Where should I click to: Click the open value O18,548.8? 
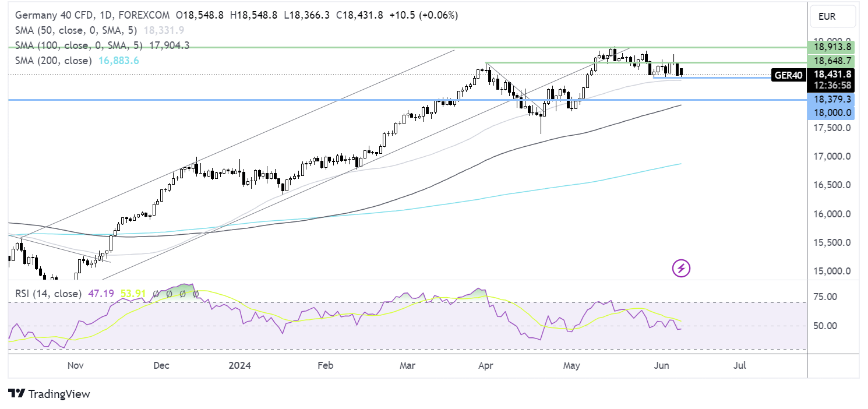point(201,15)
